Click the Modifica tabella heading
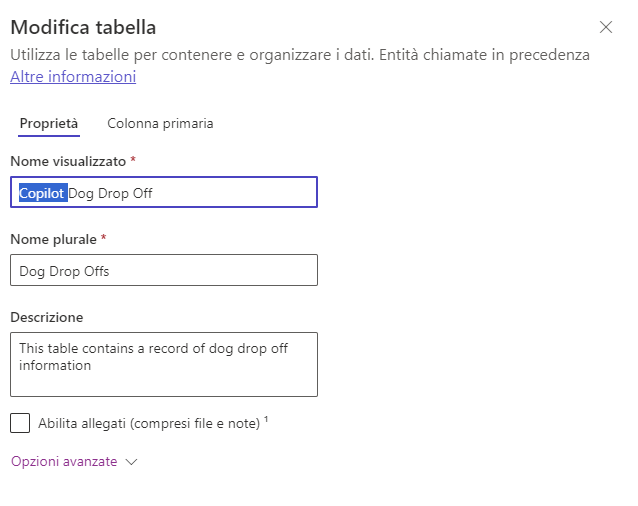The width and height of the screenshot is (638, 506). pyautogui.click(x=83, y=27)
